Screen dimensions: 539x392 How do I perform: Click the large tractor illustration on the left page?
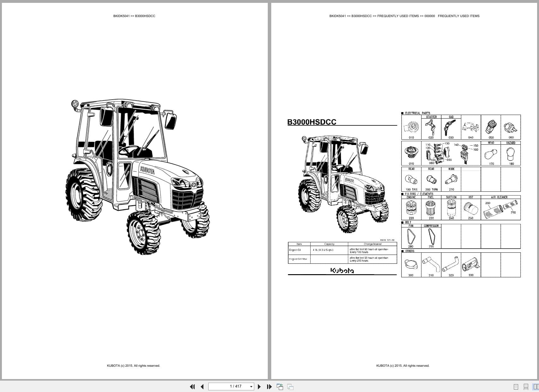click(137, 176)
